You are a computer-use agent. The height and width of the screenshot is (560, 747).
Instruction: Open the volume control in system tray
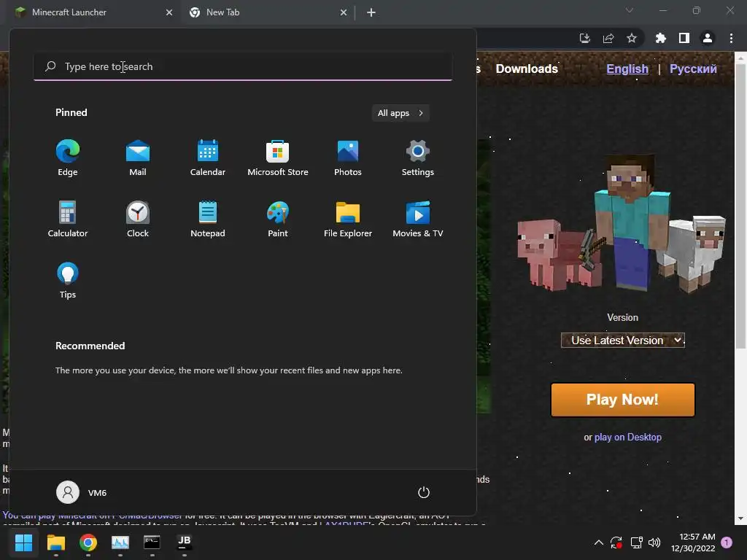(654, 542)
